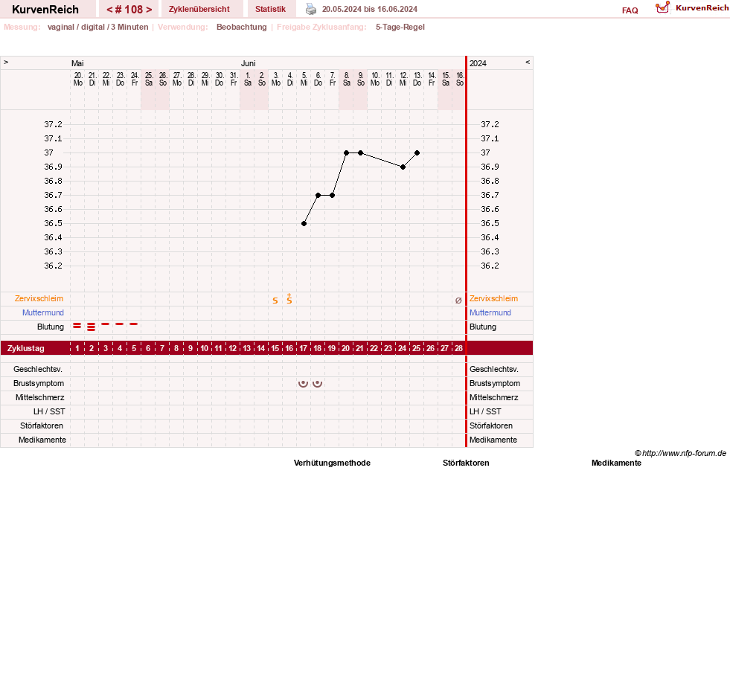Image resolution: width=730 pixels, height=700 pixels.
Task: Click the left Muttermund row label
Action: click(43, 312)
